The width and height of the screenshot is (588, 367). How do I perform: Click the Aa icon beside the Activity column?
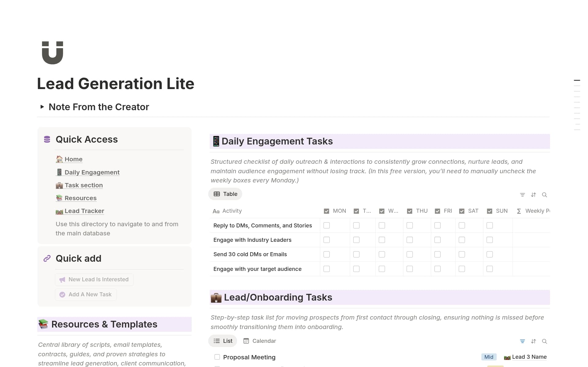216,211
